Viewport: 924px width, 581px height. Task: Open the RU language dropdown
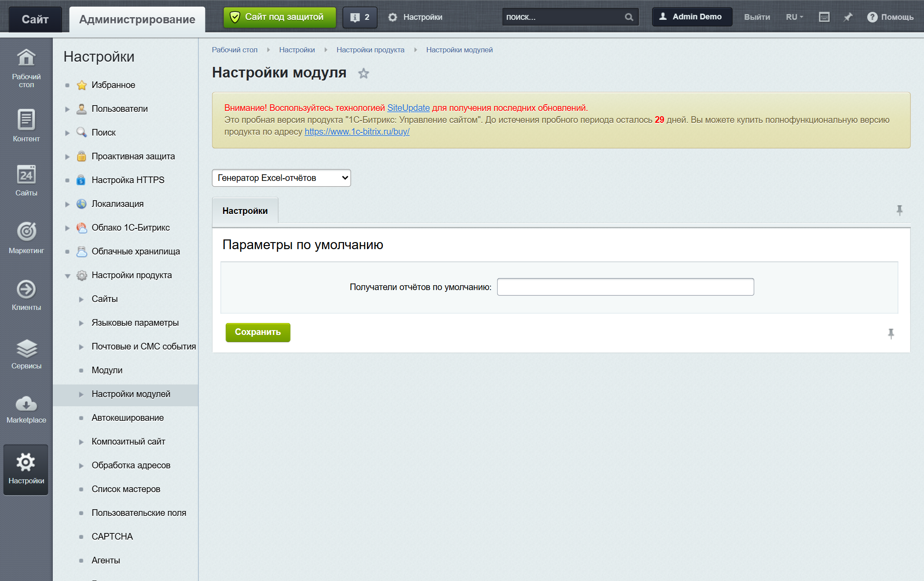click(794, 17)
